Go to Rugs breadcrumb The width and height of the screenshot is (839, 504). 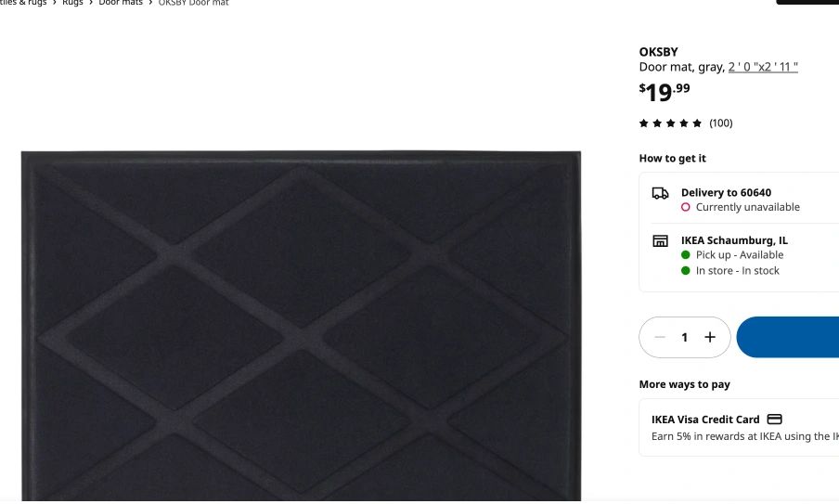point(72,3)
